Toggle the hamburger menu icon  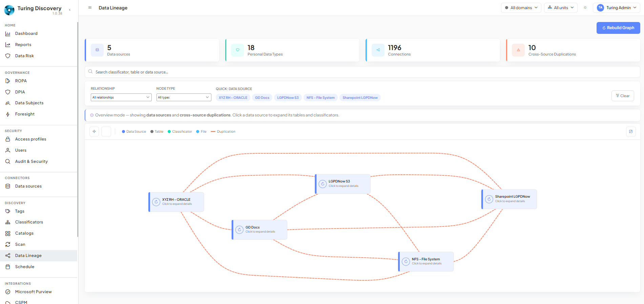tap(90, 7)
